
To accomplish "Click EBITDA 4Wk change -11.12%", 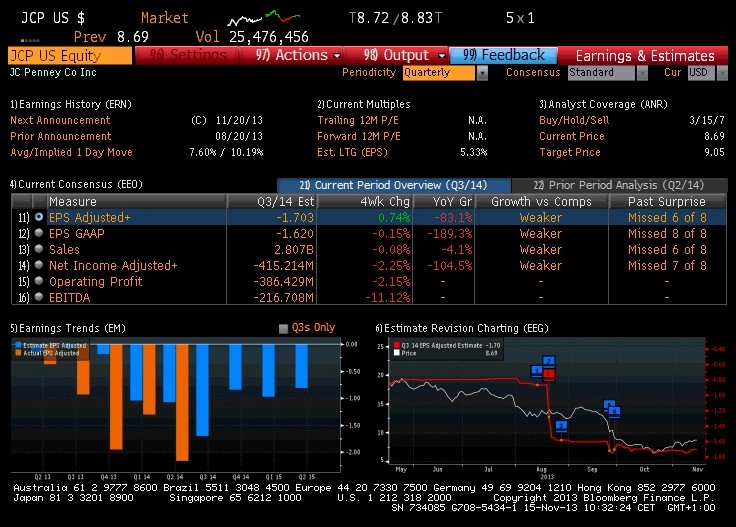I will click(x=388, y=297).
